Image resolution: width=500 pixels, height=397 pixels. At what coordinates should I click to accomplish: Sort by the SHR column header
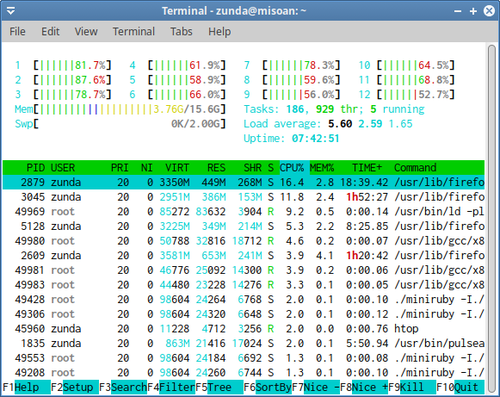tap(252, 168)
